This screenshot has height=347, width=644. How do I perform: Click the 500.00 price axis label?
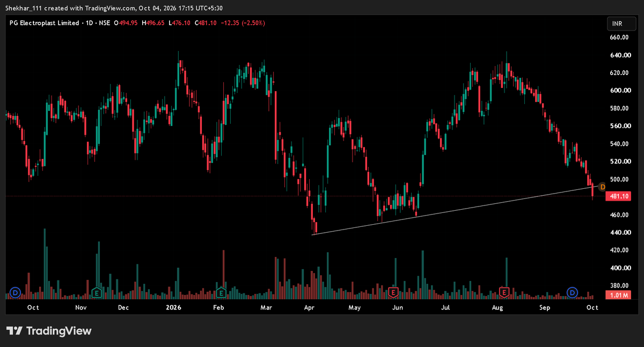pos(619,179)
